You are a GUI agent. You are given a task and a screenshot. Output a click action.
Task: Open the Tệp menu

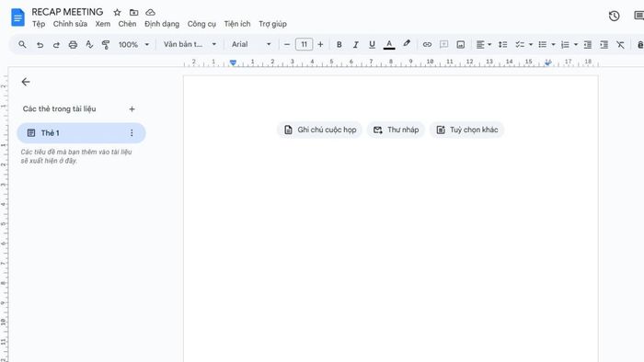[39, 24]
